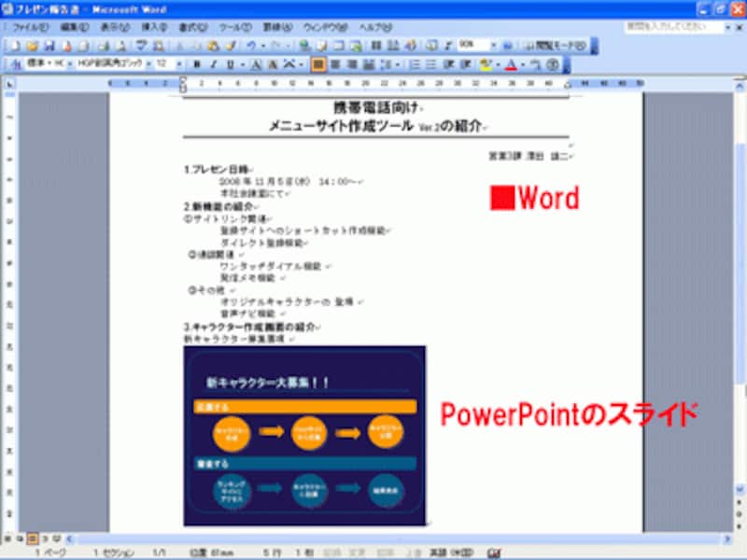Expand the undo history dropdown arrow
747x560 pixels.
(263, 46)
